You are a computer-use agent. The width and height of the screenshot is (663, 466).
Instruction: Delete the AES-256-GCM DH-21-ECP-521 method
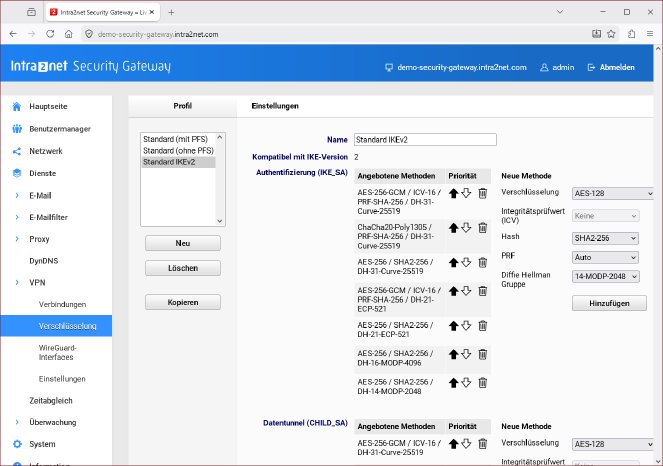pyautogui.click(x=482, y=291)
